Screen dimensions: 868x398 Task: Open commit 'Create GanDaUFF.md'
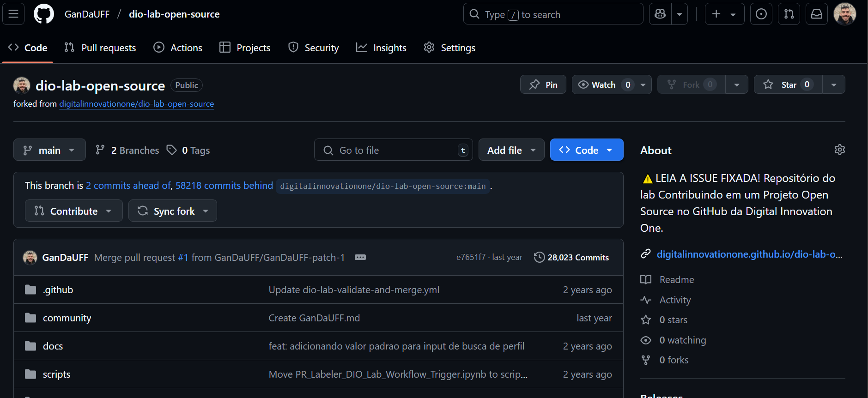pyautogui.click(x=314, y=318)
